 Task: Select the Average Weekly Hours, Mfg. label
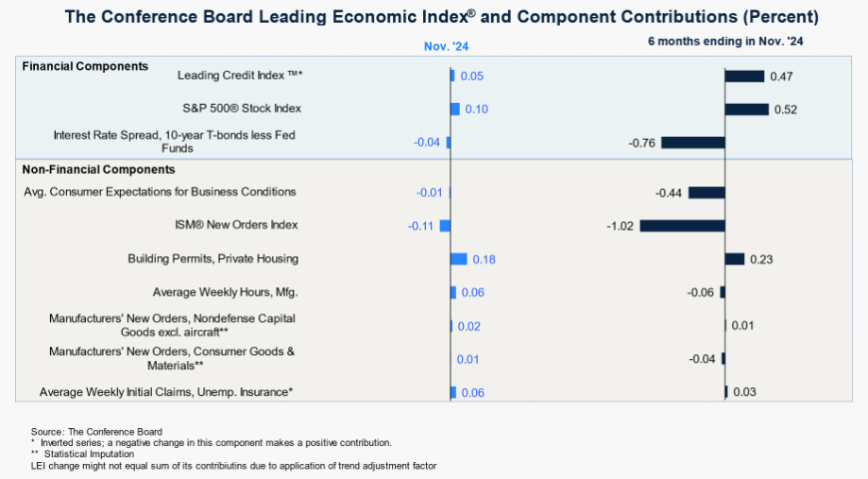click(225, 292)
